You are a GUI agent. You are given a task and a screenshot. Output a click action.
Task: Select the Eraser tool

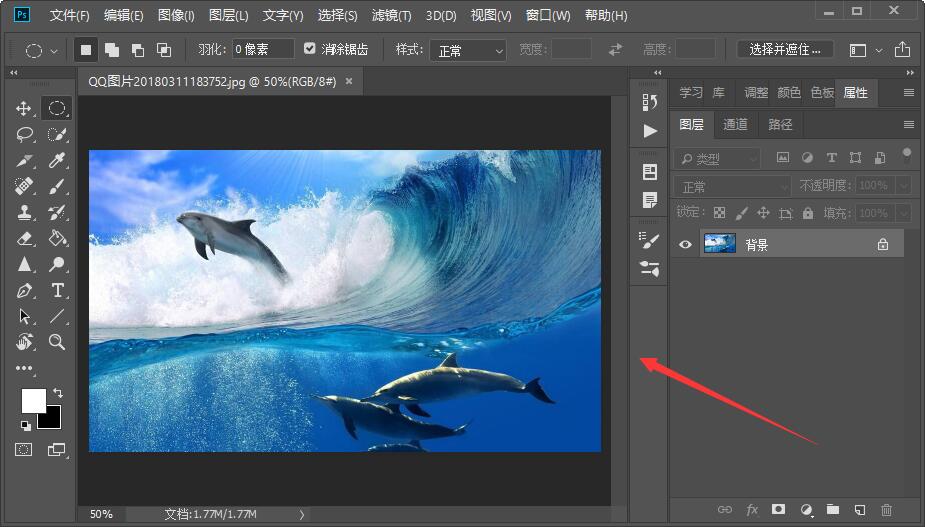pos(24,238)
